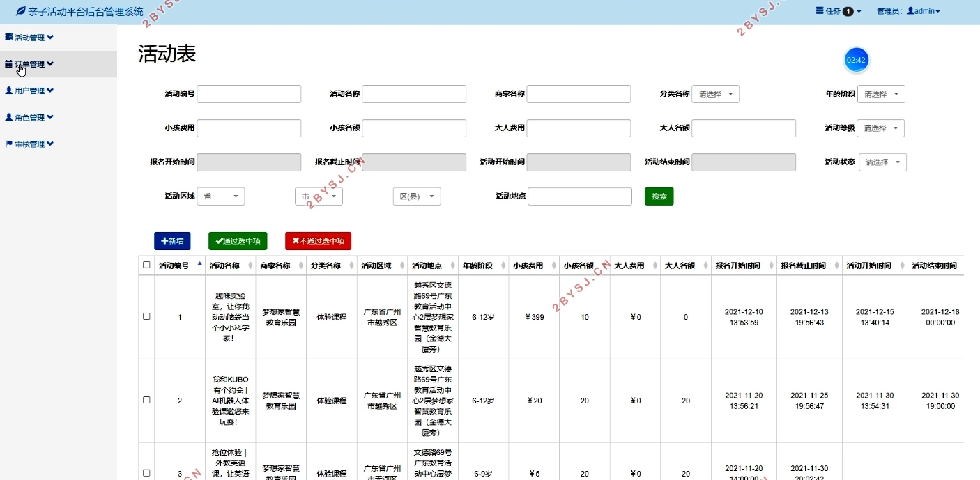This screenshot has height=480, width=980.
Task: Click the 2021-11-25 19:56:47 date cell
Action: (x=809, y=401)
